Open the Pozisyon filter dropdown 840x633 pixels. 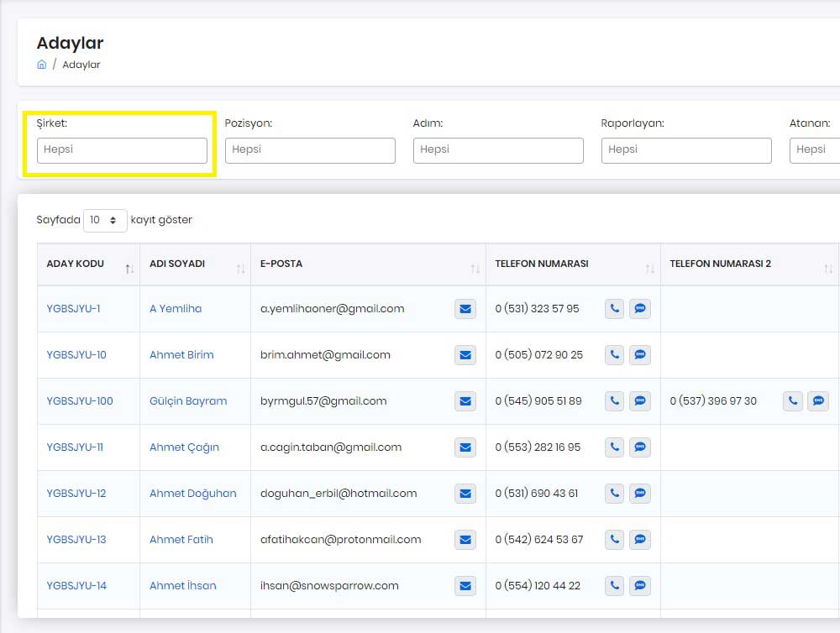(310, 150)
